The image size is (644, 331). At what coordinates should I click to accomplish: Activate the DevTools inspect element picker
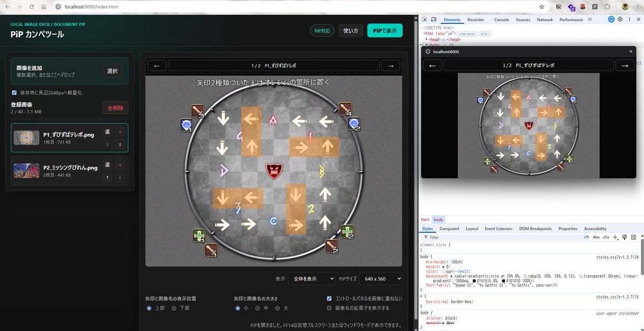425,19
